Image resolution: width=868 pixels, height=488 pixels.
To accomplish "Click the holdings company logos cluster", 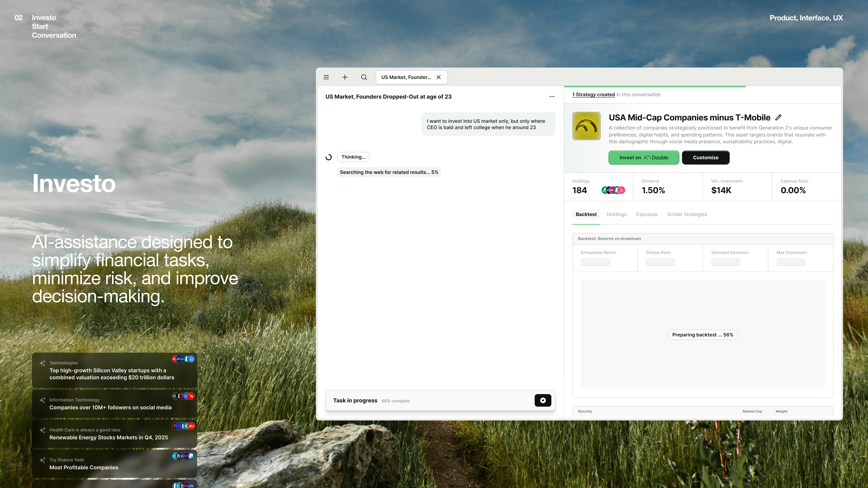I will pyautogui.click(x=613, y=190).
